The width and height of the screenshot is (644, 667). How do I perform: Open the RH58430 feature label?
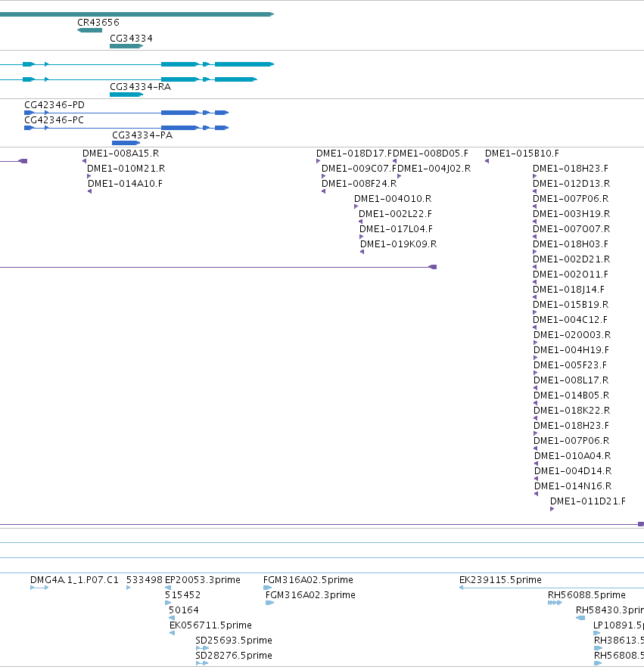point(609,610)
